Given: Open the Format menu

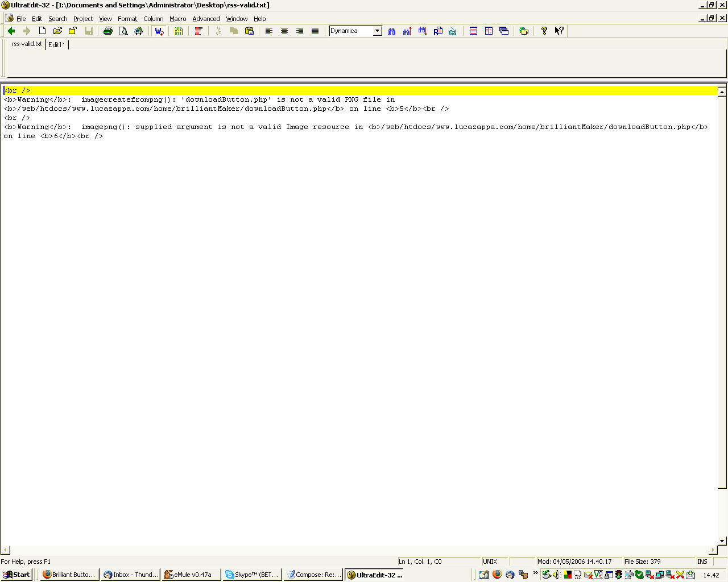Looking at the screenshot, I should coord(127,19).
